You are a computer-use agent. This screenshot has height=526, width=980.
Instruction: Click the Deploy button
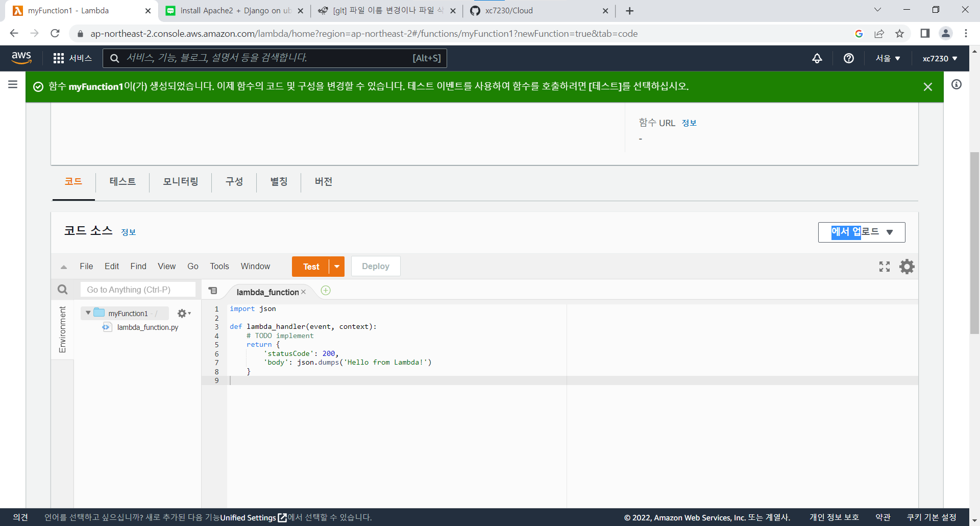[376, 267]
